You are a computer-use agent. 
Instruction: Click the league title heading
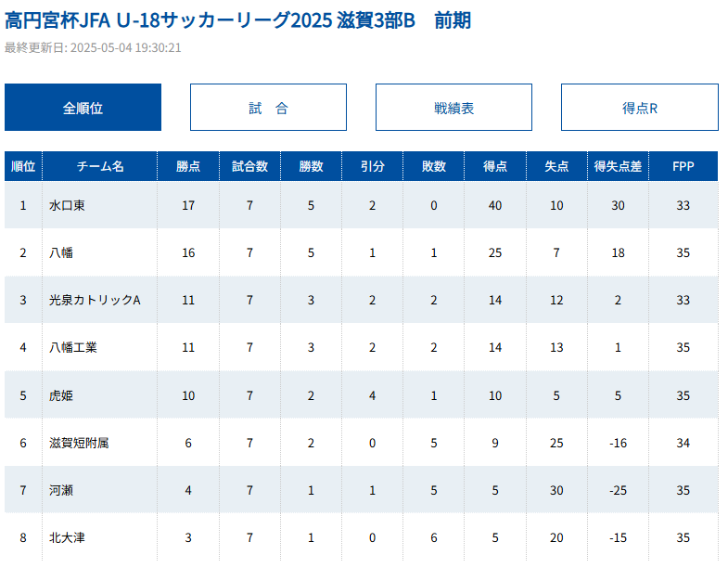point(238,19)
